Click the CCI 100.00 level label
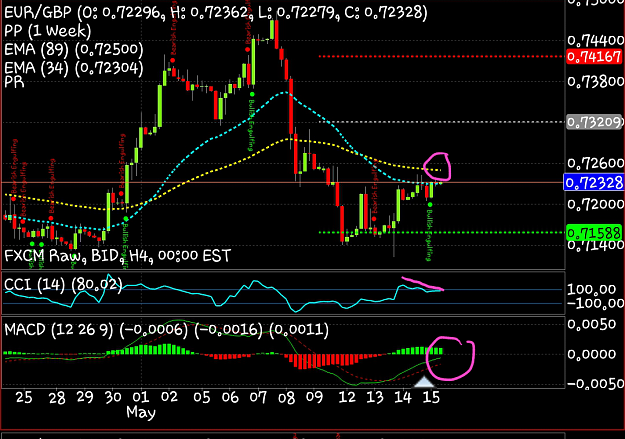 click(x=592, y=289)
